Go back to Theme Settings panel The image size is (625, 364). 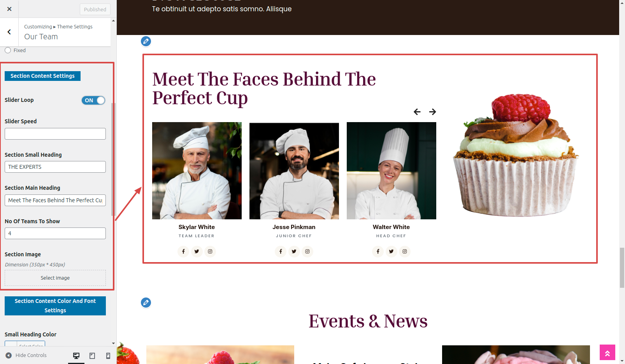tap(9, 32)
